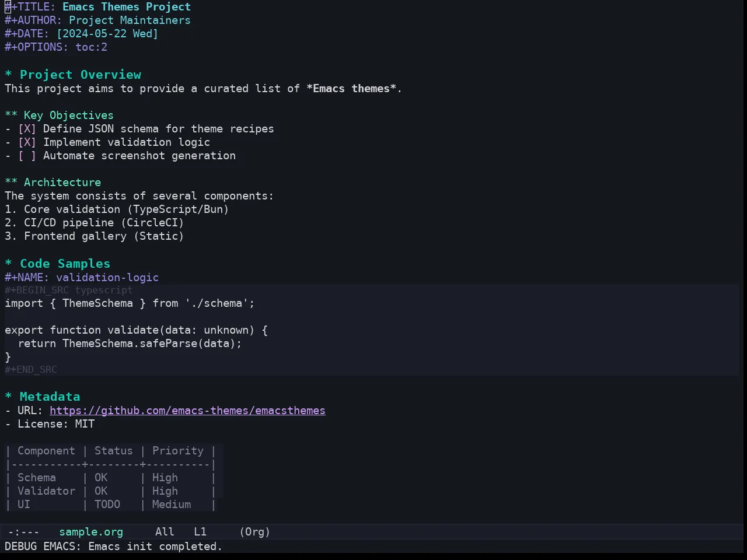Click the validation-logic block name
The image size is (747, 560).
click(x=107, y=278)
